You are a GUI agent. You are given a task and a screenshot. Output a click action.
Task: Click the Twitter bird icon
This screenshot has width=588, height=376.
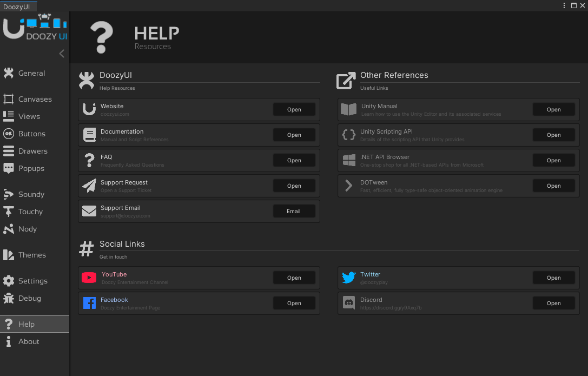348,278
